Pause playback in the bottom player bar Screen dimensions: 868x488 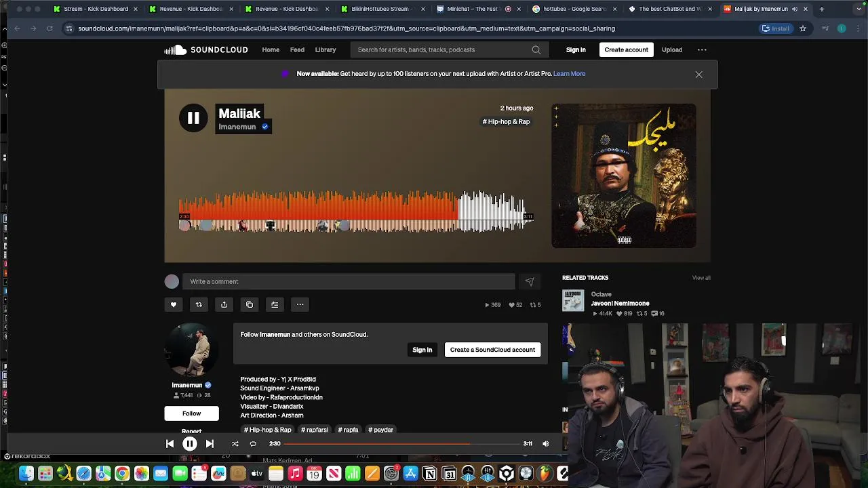[x=190, y=443]
